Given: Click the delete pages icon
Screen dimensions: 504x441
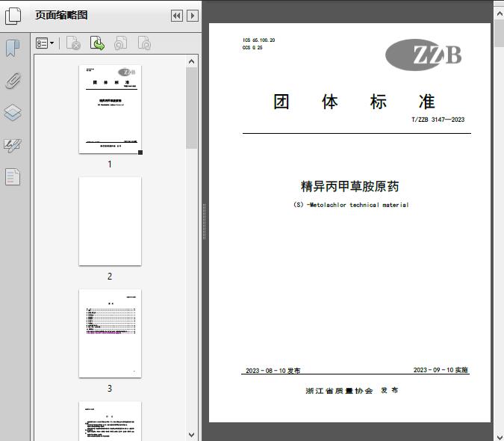Looking at the screenshot, I should pyautogui.click(x=73, y=44).
